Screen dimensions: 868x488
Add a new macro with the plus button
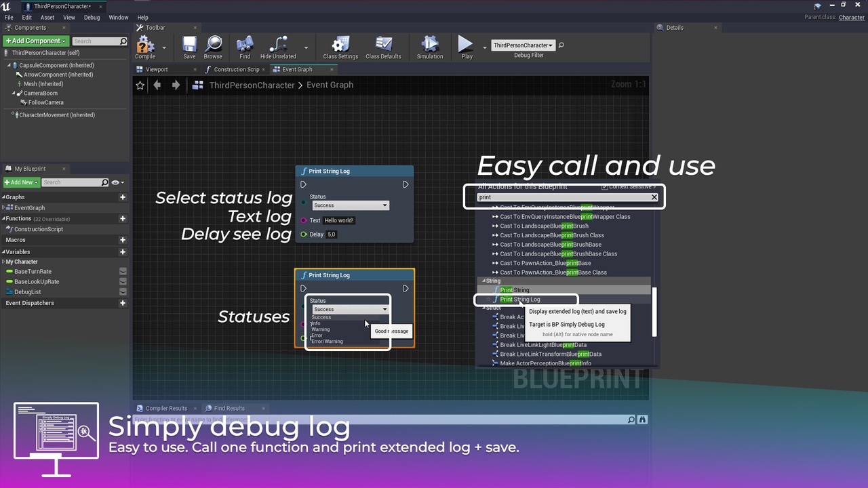click(123, 240)
